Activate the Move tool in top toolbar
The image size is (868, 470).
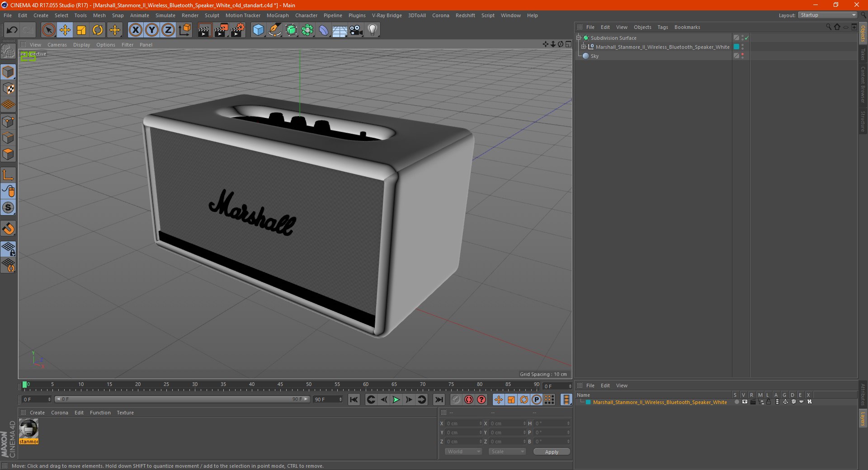65,30
